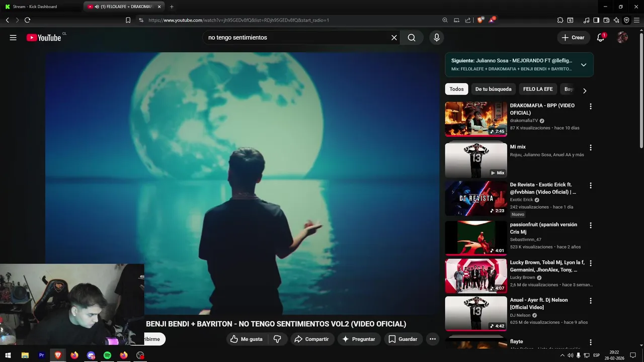Open a new browser tab
The image size is (644, 362).
coord(172,7)
